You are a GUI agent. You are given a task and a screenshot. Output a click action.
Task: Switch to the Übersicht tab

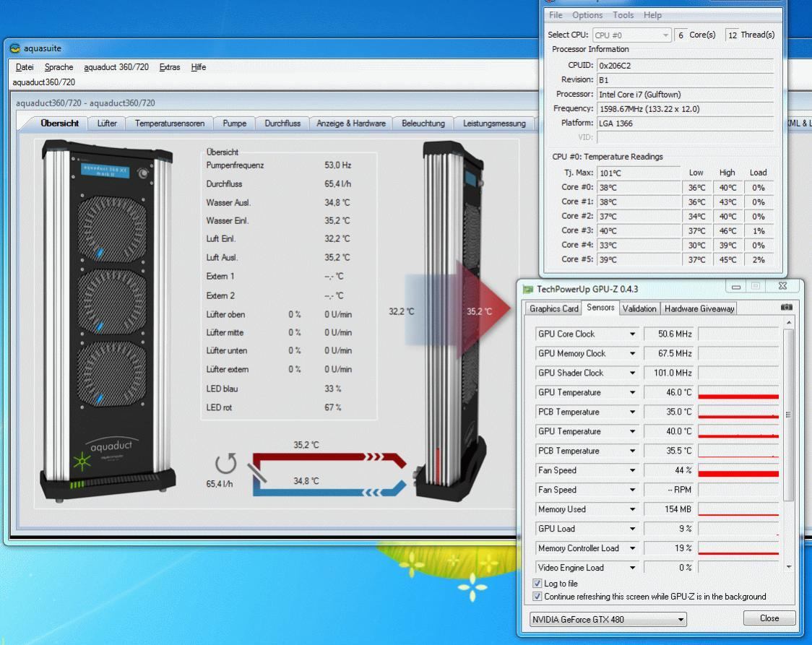[59, 124]
